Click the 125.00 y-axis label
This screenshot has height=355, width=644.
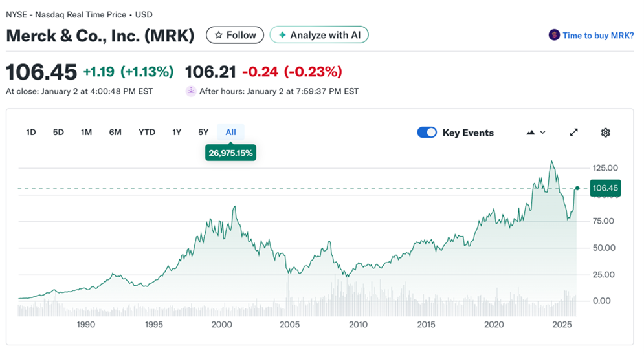pos(605,168)
